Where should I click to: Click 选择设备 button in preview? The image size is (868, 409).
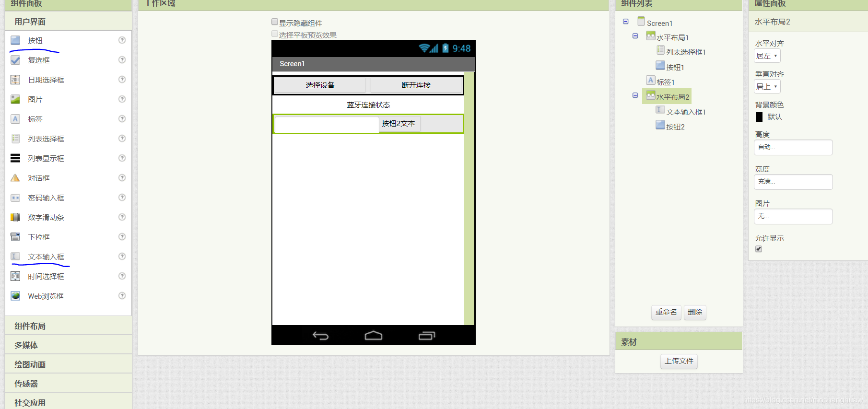pos(320,85)
